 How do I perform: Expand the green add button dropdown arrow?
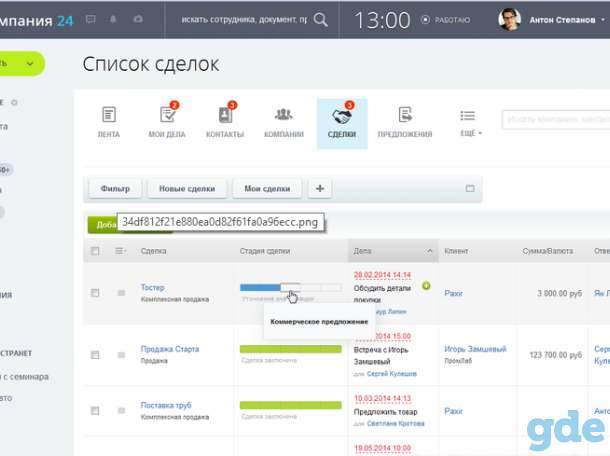tap(30, 63)
